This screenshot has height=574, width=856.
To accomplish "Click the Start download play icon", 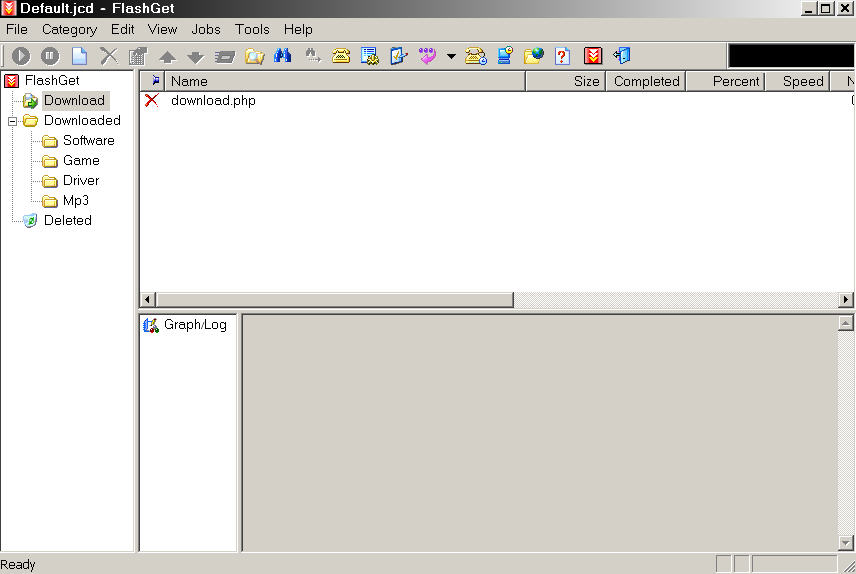I will 21,56.
